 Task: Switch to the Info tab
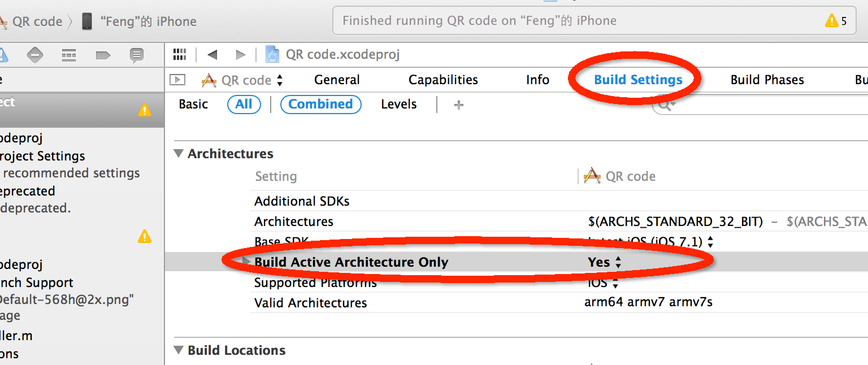[x=537, y=80]
